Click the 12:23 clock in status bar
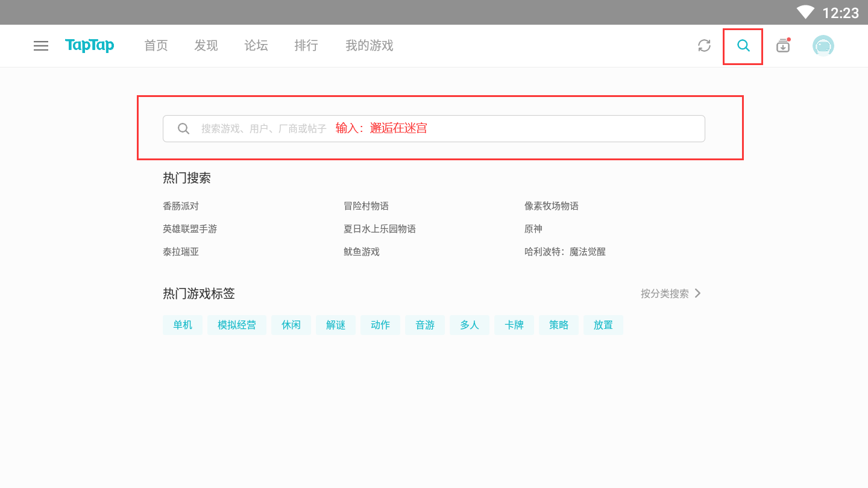 point(840,13)
